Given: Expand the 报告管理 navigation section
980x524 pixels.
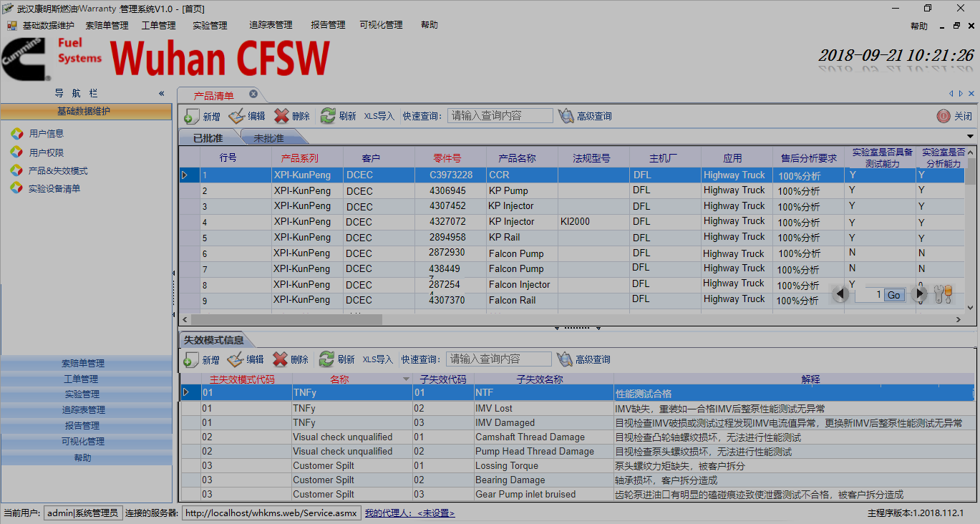Looking at the screenshot, I should coord(87,426).
